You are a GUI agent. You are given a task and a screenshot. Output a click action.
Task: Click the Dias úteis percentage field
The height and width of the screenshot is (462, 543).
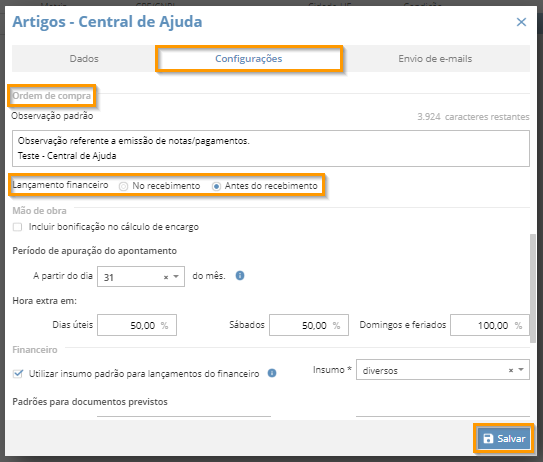click(137, 325)
